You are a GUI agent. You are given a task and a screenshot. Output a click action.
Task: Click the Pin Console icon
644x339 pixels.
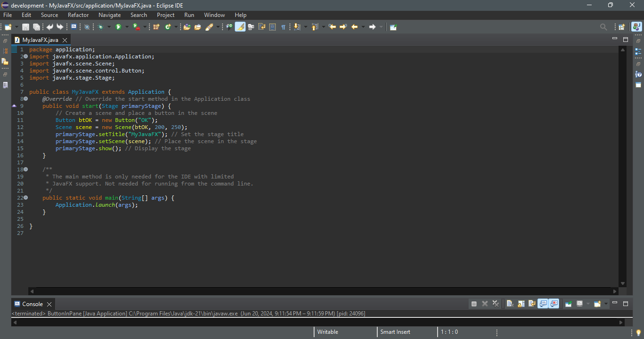click(569, 304)
